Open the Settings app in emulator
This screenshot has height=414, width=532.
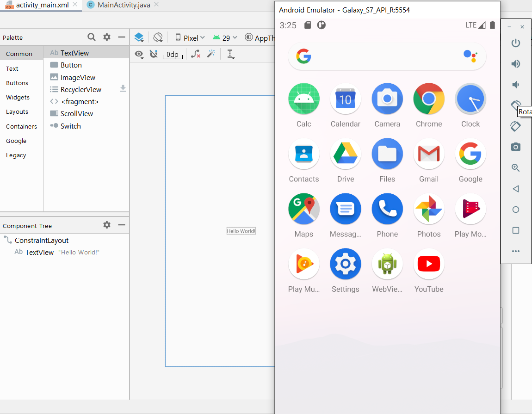pos(346,264)
